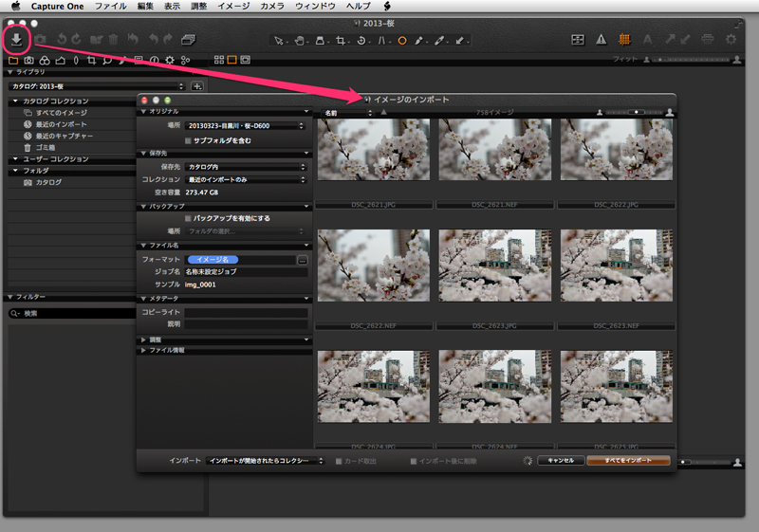The height and width of the screenshot is (532, 759).
Task: Open the ファイル menu in menu bar
Action: pyautogui.click(x=110, y=7)
